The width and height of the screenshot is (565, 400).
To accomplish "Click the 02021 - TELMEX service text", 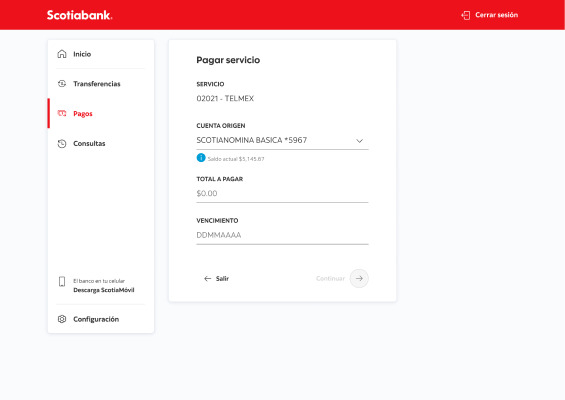I will (x=225, y=99).
